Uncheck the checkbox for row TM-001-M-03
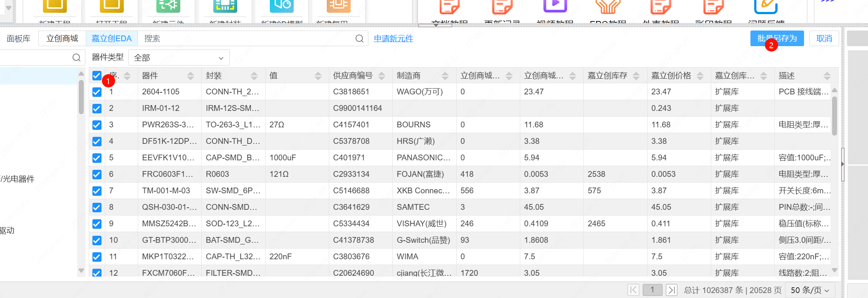The height and width of the screenshot is (298, 868). (x=97, y=191)
